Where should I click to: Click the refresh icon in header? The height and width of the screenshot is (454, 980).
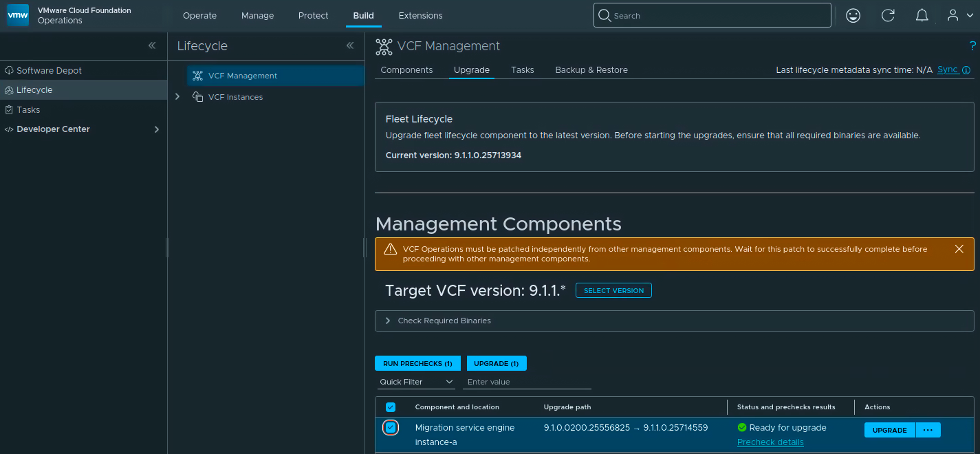pyautogui.click(x=888, y=15)
